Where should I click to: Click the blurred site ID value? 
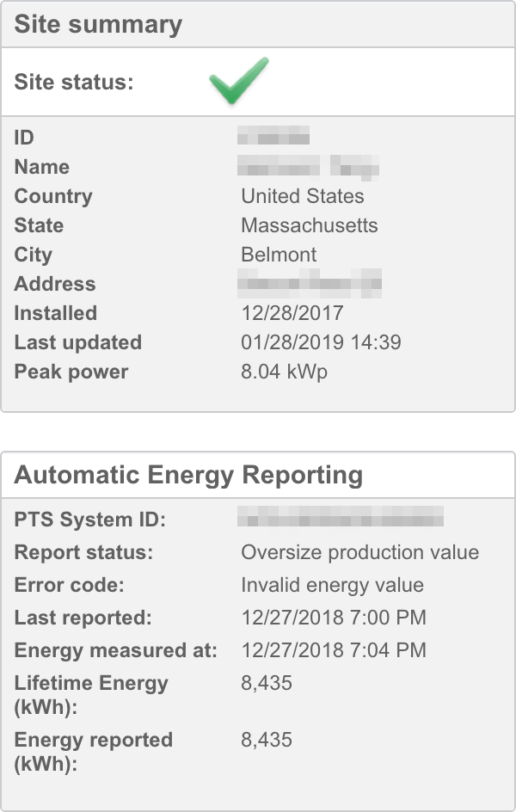(x=273, y=138)
